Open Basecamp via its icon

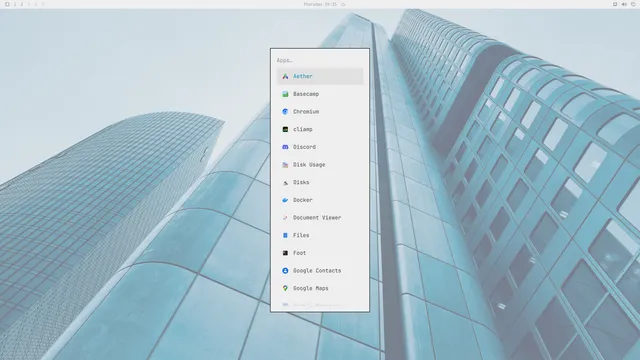coord(285,94)
